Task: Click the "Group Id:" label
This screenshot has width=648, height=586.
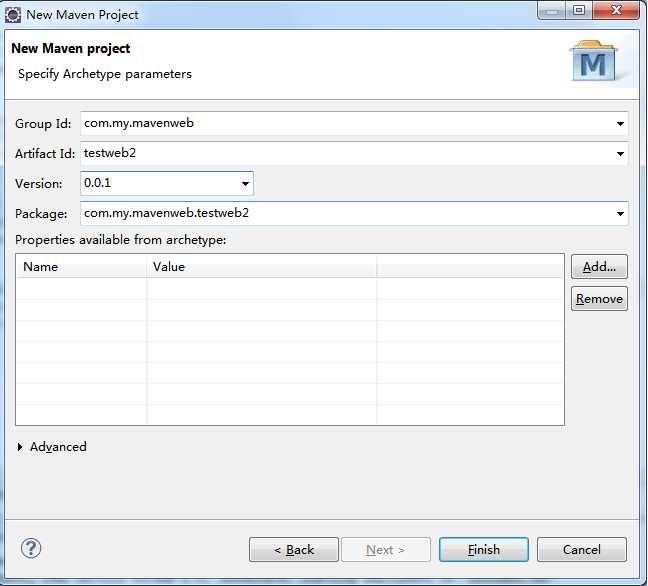Action: 43,124
